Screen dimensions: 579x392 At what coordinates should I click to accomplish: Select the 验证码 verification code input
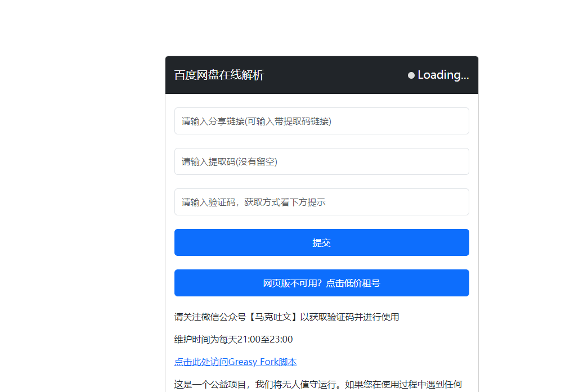(321, 201)
